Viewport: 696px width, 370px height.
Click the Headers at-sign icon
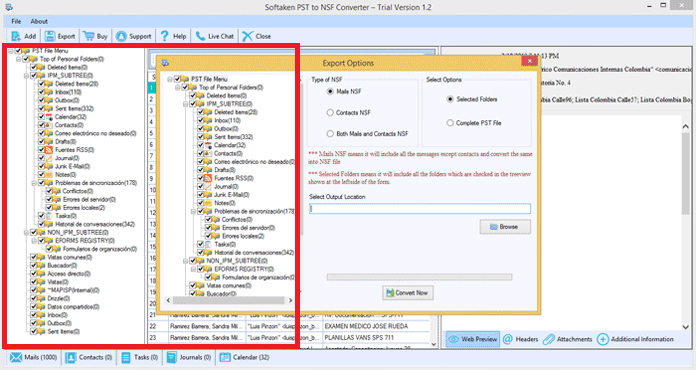tap(508, 339)
